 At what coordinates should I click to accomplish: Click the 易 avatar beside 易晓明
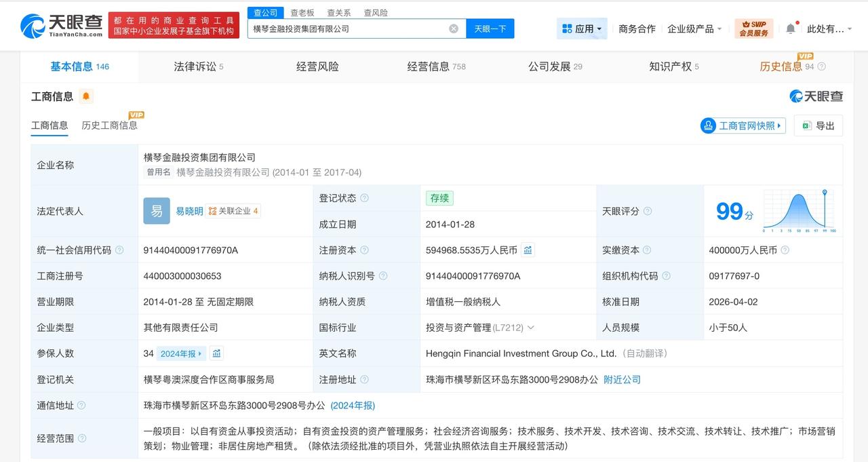point(157,211)
